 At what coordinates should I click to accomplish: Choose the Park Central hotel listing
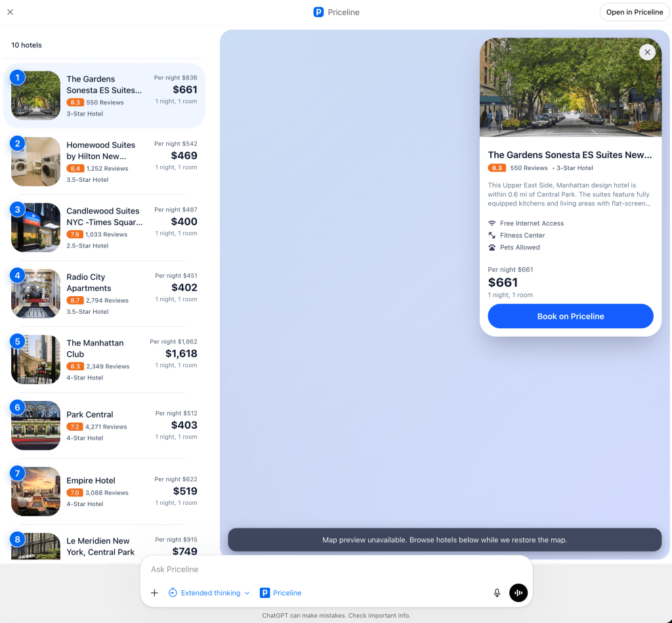pyautogui.click(x=105, y=425)
